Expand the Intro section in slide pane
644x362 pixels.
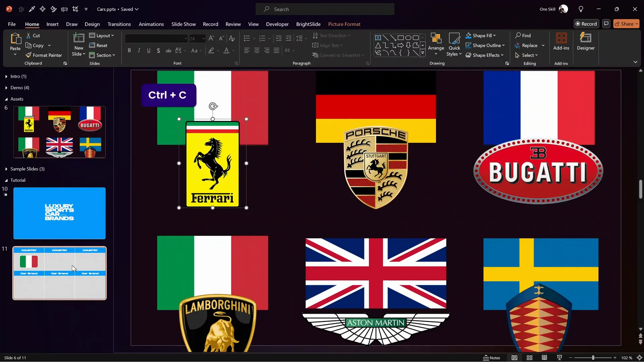point(6,76)
